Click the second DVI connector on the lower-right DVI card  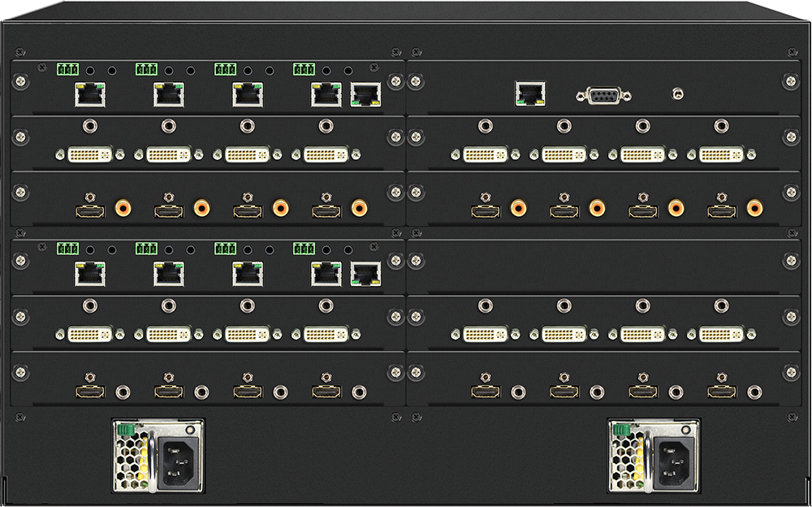pos(564,335)
